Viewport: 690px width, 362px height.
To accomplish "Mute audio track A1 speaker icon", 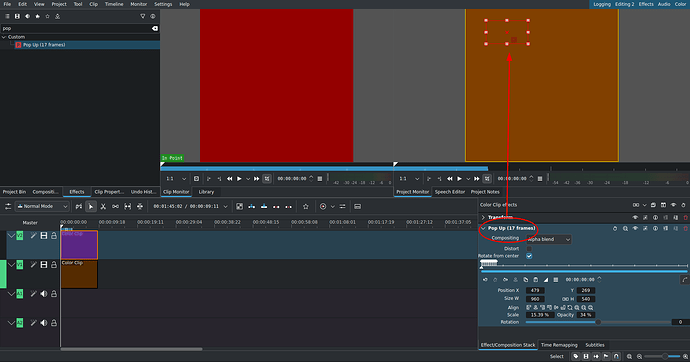I will [x=44, y=294].
